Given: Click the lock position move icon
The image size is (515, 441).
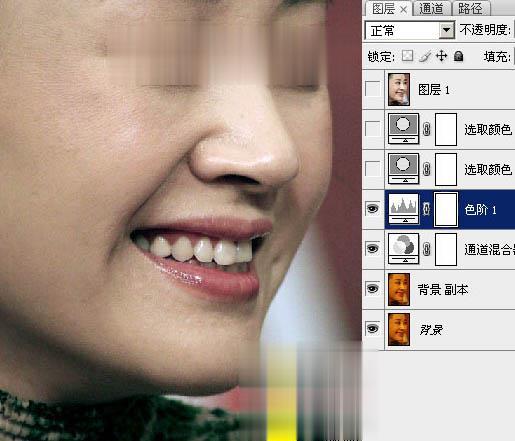Looking at the screenshot, I should point(442,56).
